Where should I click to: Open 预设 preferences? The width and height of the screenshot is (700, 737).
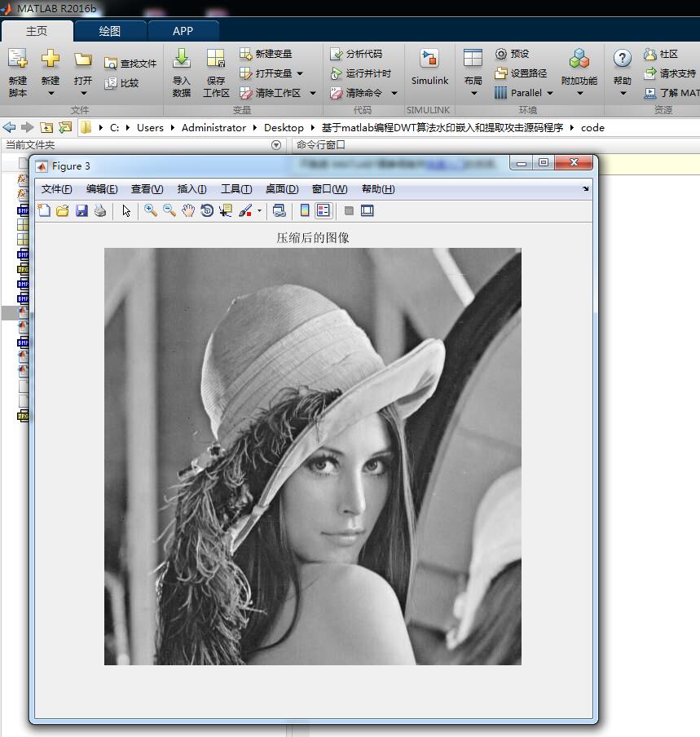[512, 54]
